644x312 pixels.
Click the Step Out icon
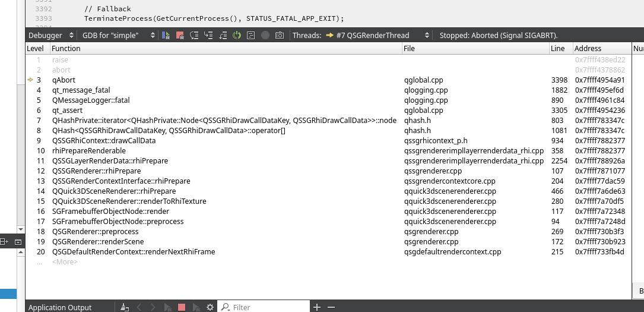coord(223,36)
